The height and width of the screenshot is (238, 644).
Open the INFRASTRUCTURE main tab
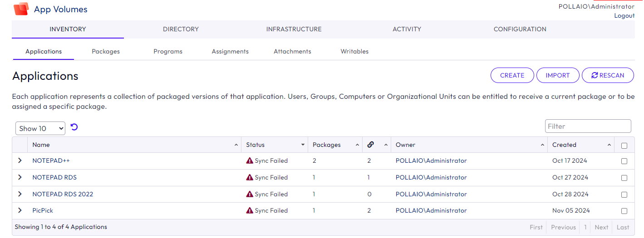pyautogui.click(x=294, y=29)
